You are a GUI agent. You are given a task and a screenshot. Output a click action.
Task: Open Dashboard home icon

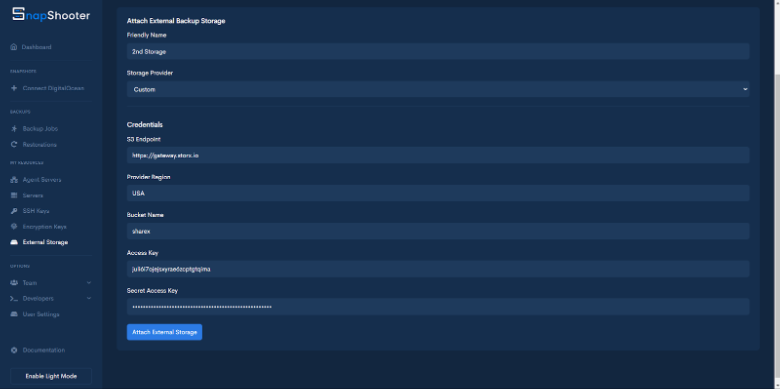[14, 47]
